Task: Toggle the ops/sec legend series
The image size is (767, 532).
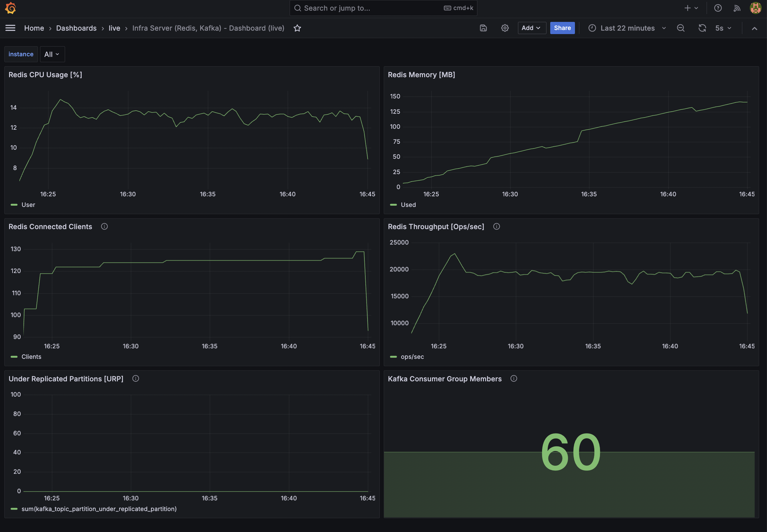Action: (x=412, y=357)
